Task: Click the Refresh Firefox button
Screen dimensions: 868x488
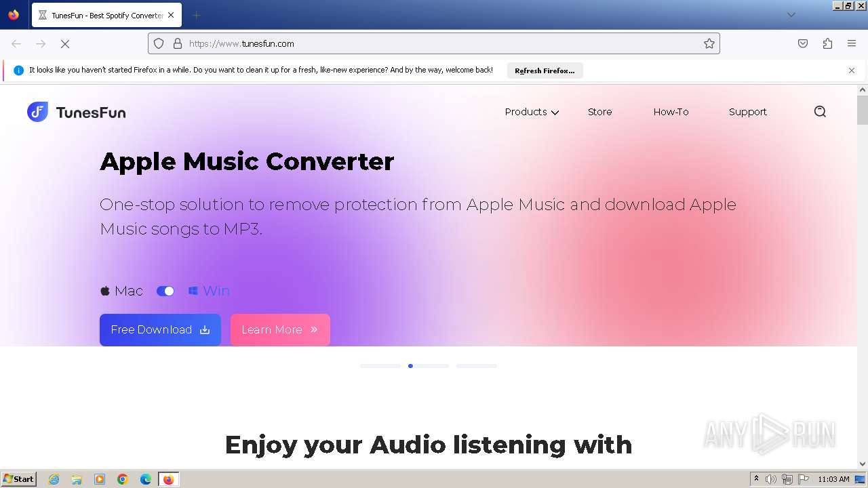Action: tap(545, 70)
